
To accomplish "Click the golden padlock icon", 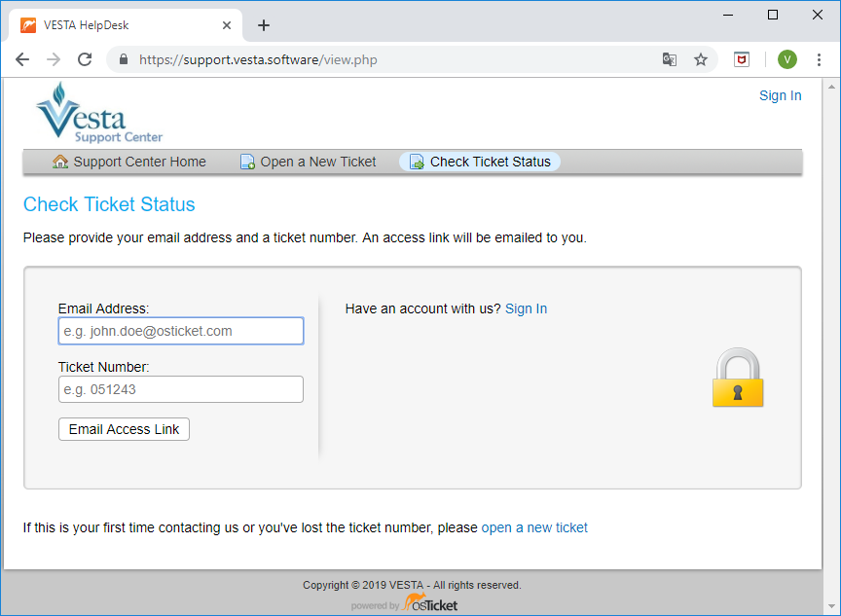I will point(738,379).
